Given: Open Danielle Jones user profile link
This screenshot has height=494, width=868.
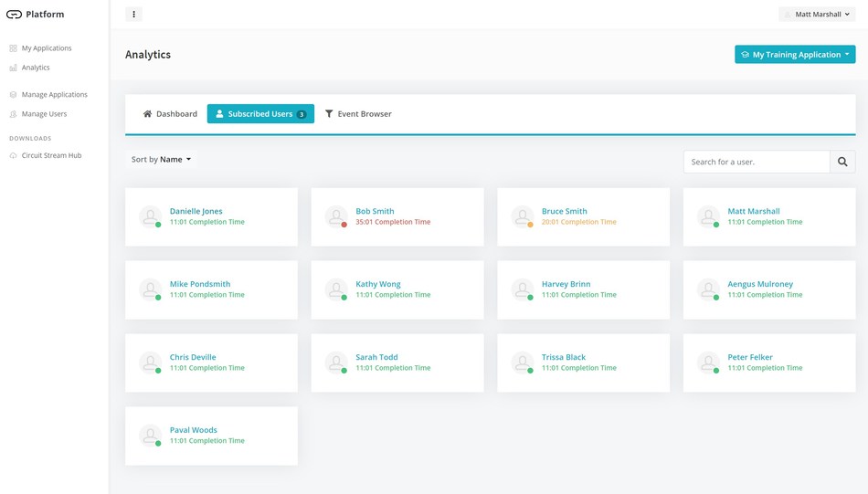Looking at the screenshot, I should (196, 211).
